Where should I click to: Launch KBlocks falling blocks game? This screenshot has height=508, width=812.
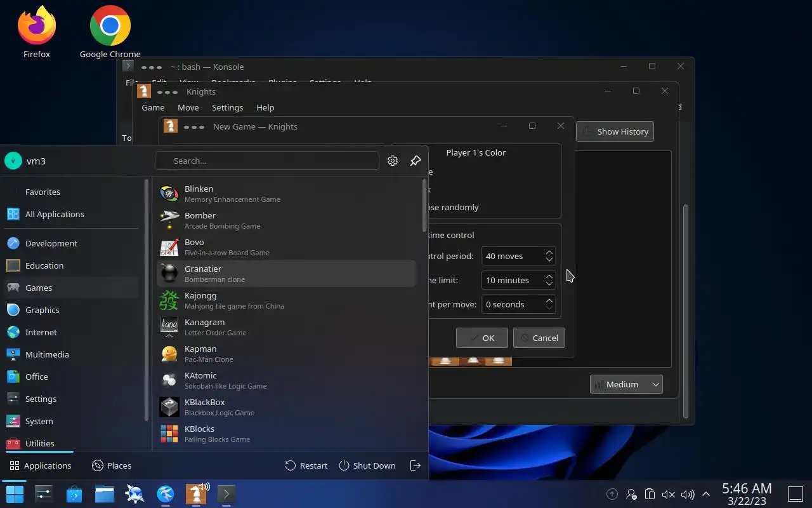(x=286, y=434)
